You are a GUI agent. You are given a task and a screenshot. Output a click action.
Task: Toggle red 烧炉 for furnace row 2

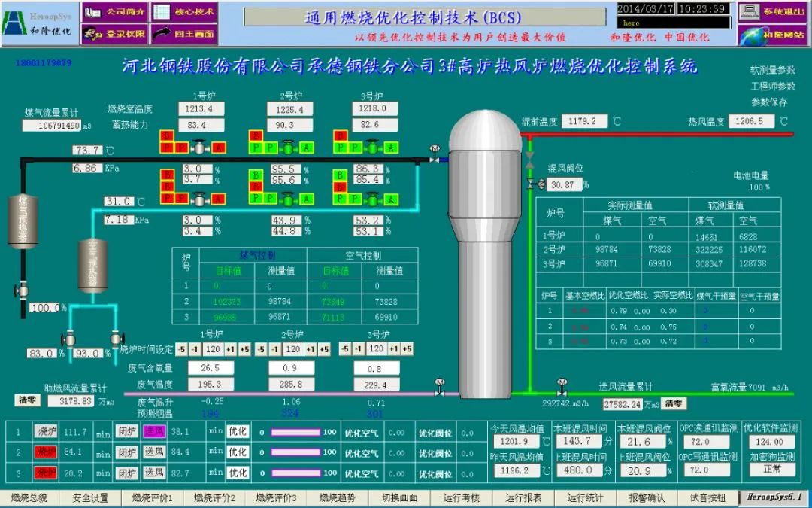click(46, 452)
